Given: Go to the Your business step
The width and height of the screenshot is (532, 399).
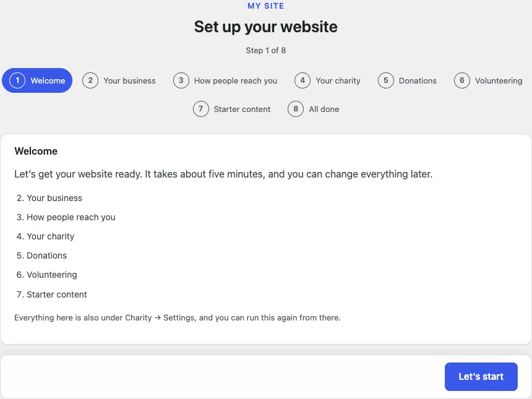Looking at the screenshot, I should [119, 80].
